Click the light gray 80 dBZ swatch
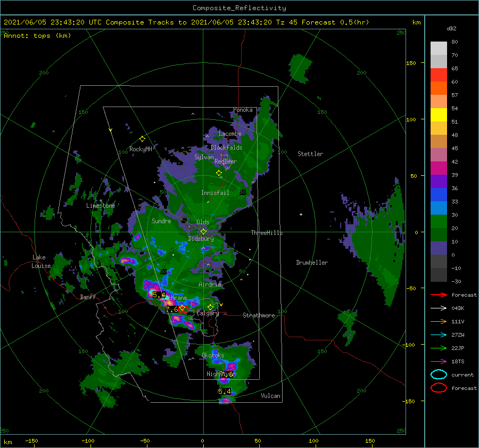Viewport: 479px width, 448px height. coord(439,48)
